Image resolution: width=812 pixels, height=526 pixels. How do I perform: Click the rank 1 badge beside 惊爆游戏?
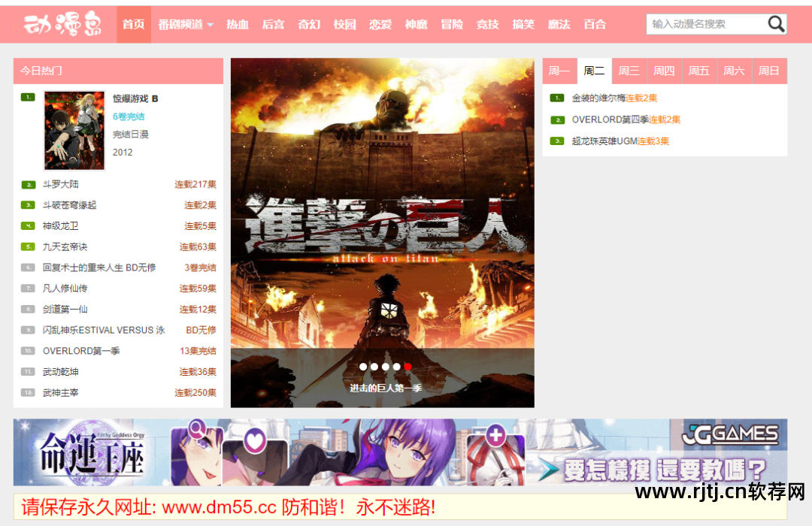tap(28, 97)
